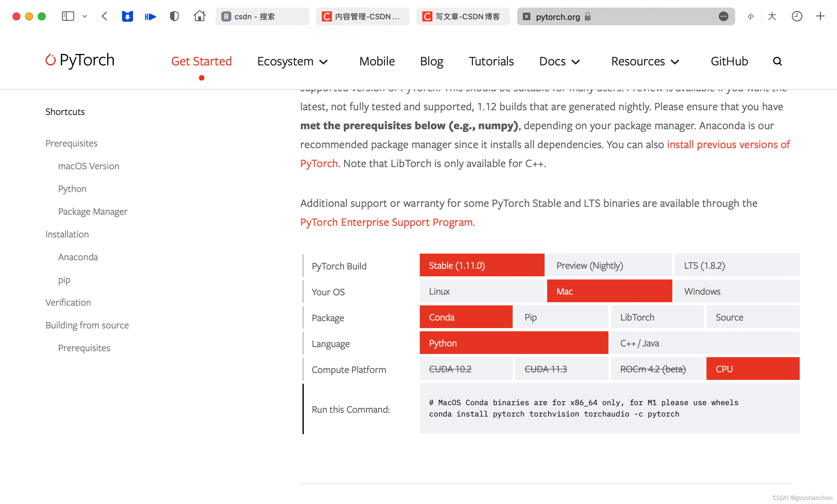Switch to the 写文章-CSDN博客 tab

point(463,16)
